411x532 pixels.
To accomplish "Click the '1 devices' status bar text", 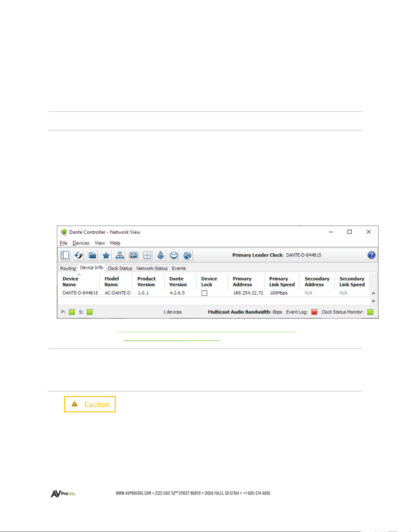I will coord(172,312).
